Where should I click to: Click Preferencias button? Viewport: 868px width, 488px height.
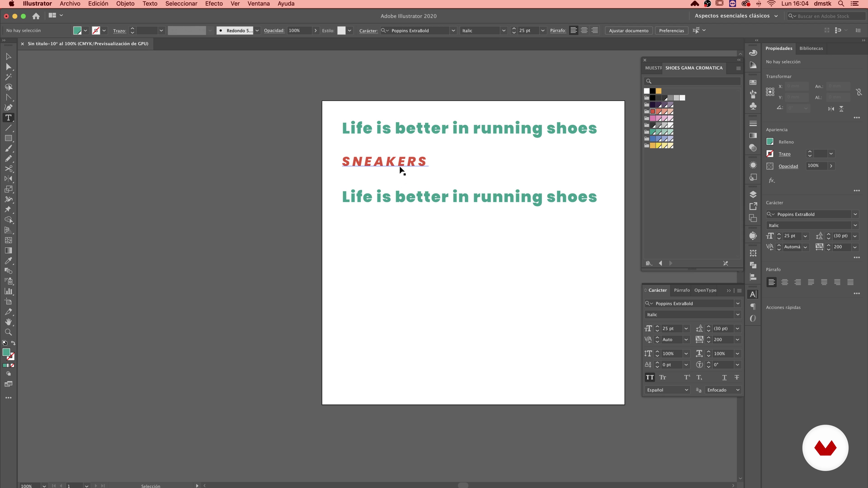coord(671,31)
